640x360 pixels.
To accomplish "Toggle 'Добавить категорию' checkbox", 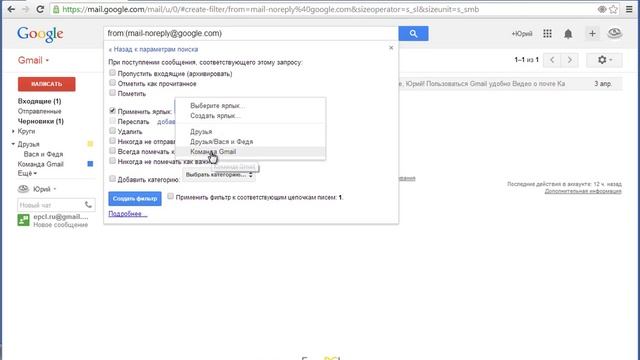I will [112, 178].
